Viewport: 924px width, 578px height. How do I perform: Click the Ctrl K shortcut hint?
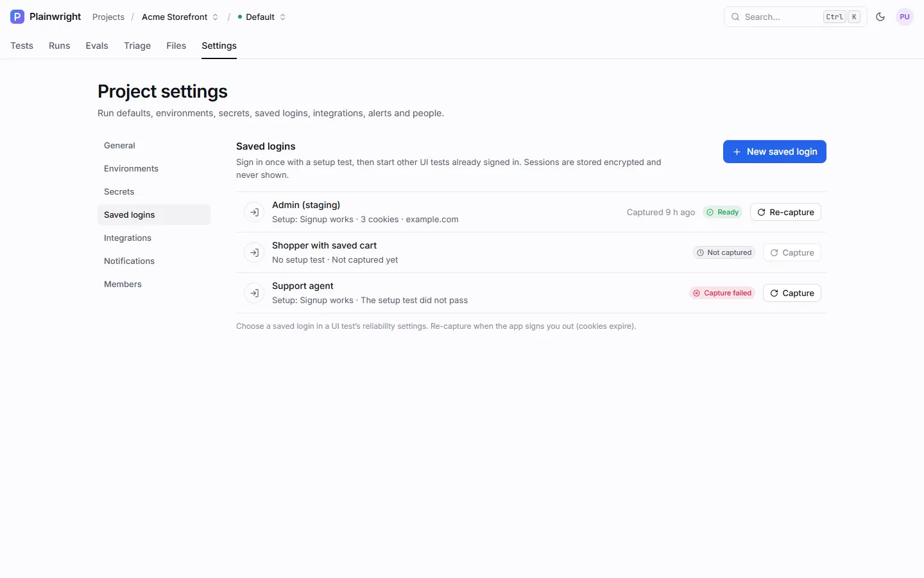pos(842,17)
